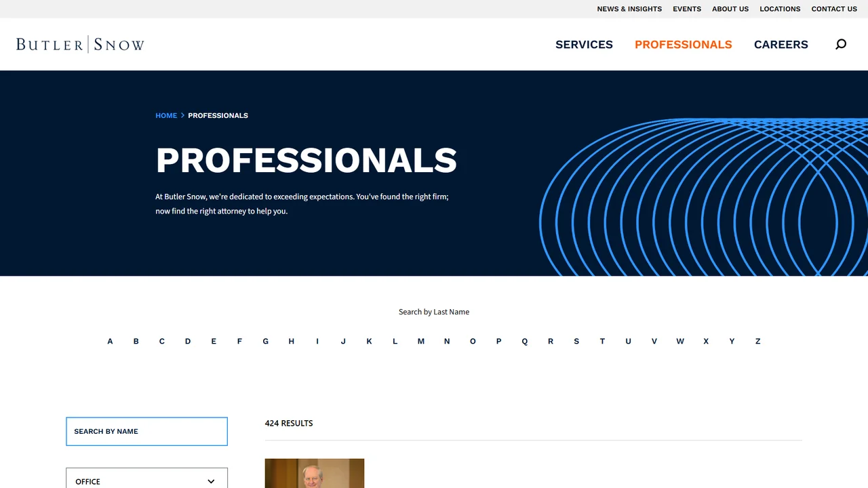
Task: Filter last names by letter A
Action: pos(110,341)
